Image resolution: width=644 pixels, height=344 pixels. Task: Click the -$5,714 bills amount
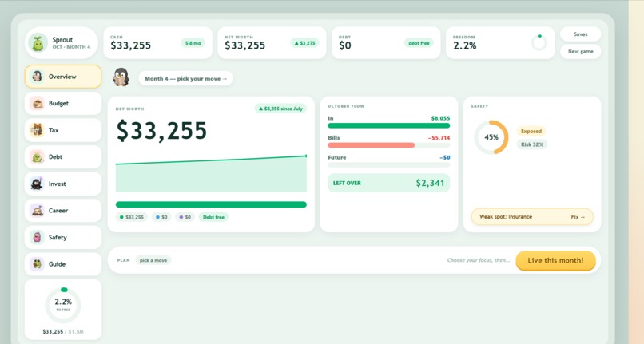[439, 138]
